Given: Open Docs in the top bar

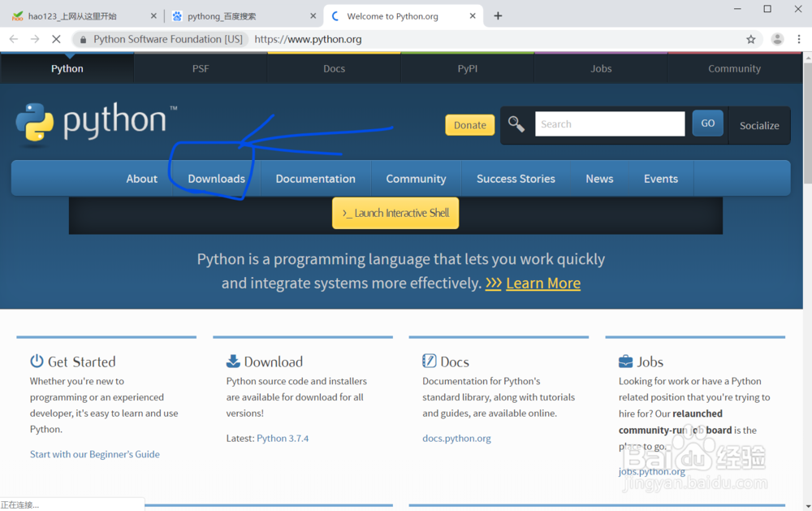Looking at the screenshot, I should click(334, 68).
